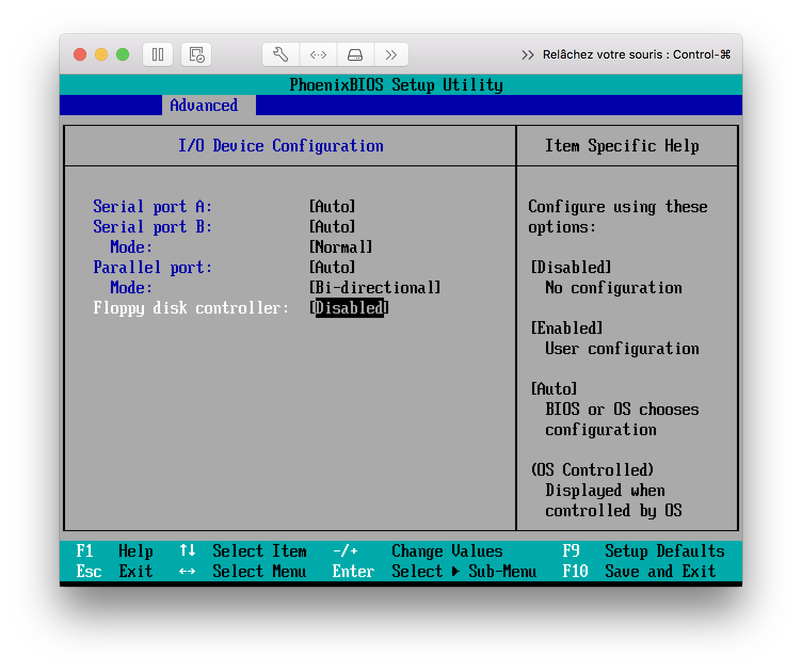Toggle serial port B Normal mode value

coord(341,247)
